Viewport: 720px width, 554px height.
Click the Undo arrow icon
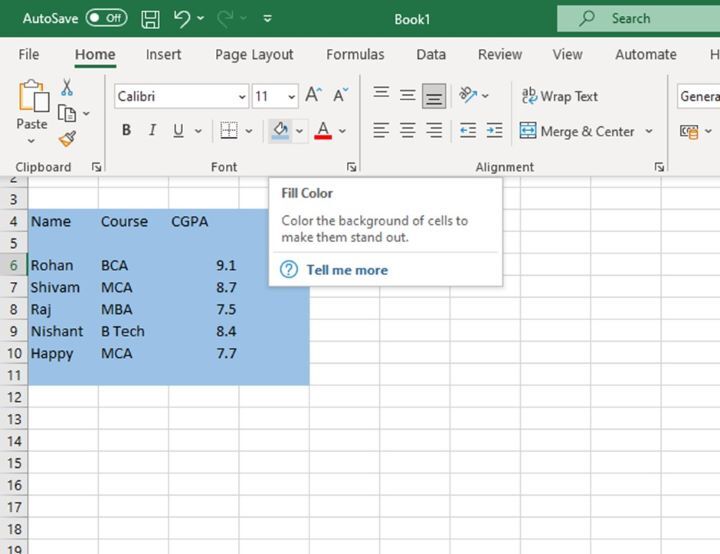pyautogui.click(x=181, y=18)
